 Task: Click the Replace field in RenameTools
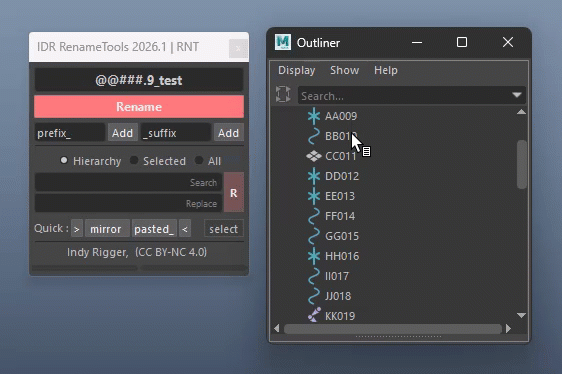point(128,203)
